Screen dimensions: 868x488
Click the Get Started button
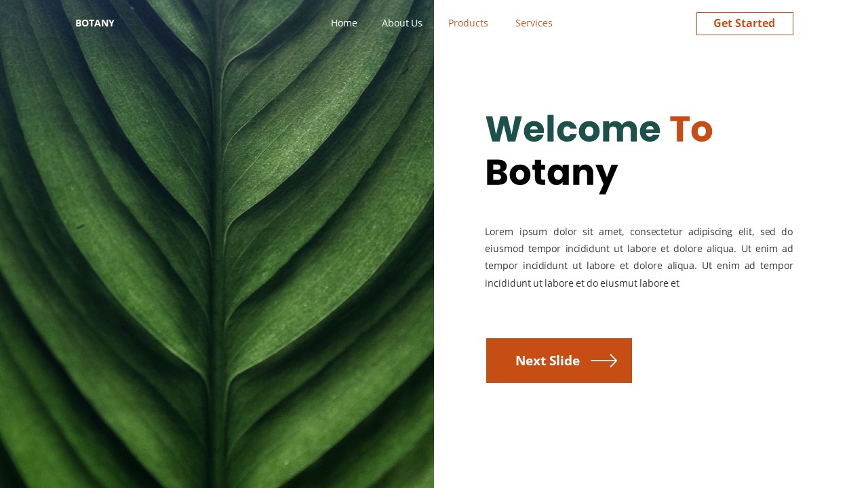[x=744, y=23]
